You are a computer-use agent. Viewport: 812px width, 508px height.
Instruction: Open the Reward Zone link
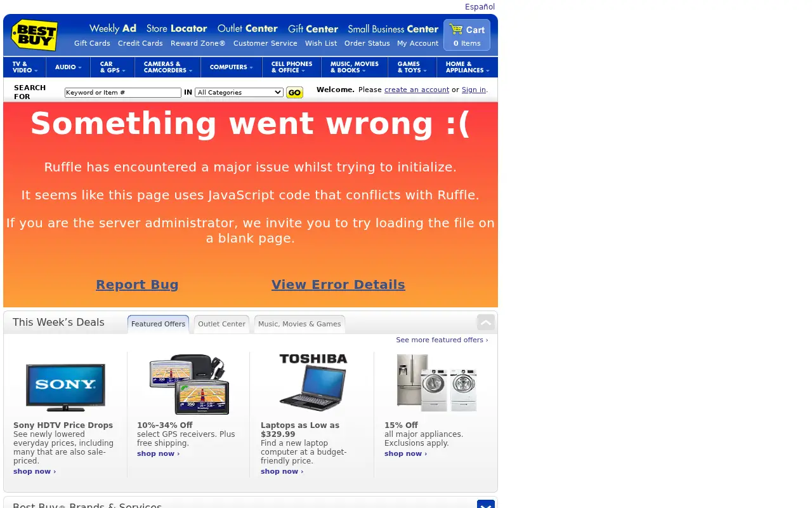point(198,43)
